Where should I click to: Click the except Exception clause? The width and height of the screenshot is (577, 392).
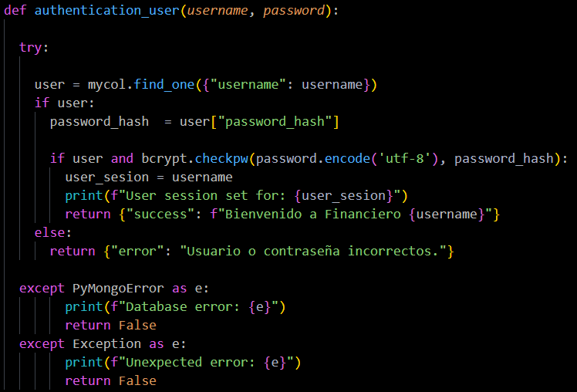(103, 344)
